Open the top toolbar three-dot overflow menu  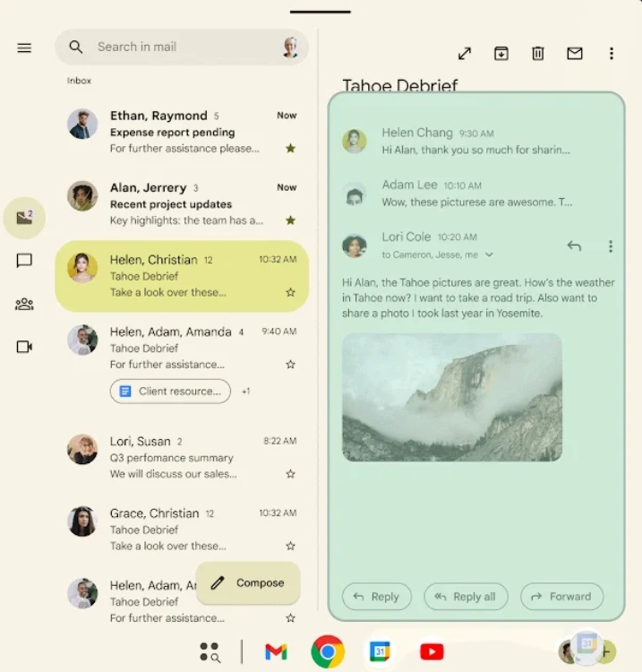(612, 54)
